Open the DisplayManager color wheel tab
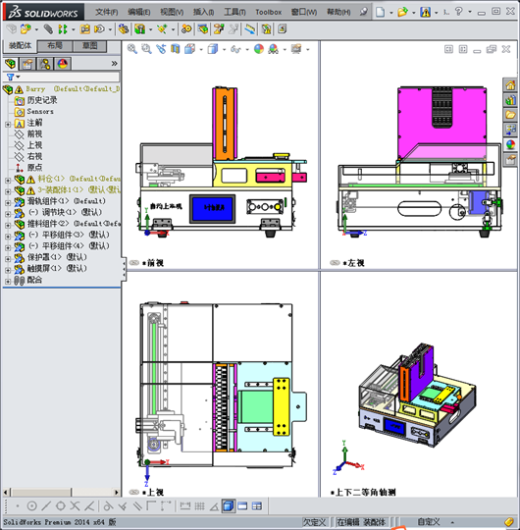The image size is (520, 530). click(63, 64)
